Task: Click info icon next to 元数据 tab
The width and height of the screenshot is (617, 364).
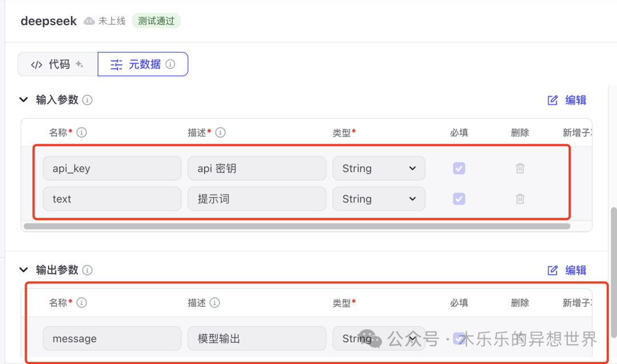Action: click(x=170, y=65)
